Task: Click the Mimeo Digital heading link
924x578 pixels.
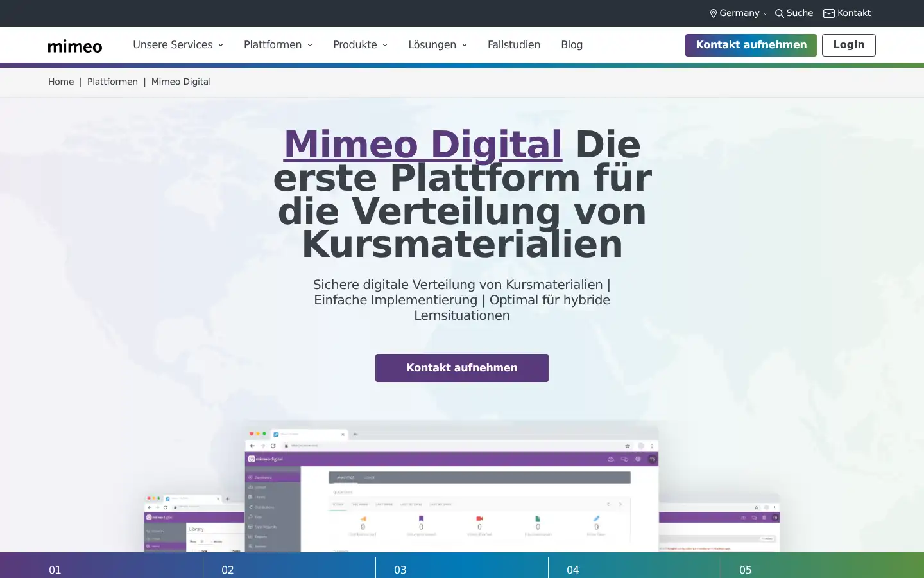Action: pyautogui.click(x=423, y=144)
